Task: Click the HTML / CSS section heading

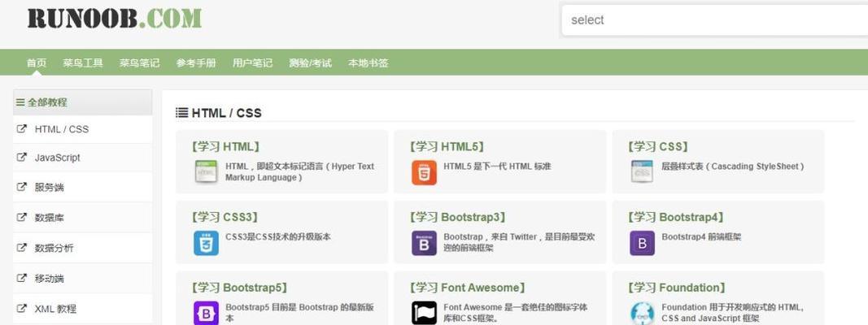Action: tap(226, 113)
